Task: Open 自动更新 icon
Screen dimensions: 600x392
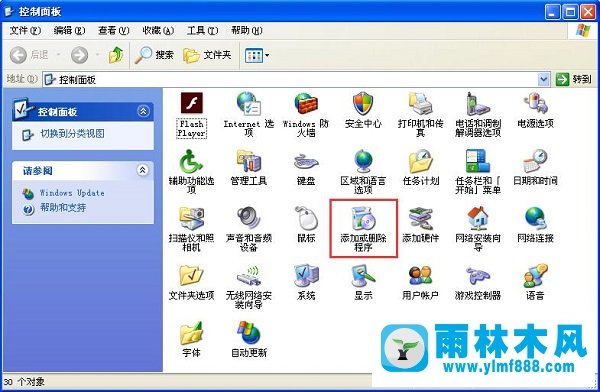Action: pyautogui.click(x=249, y=339)
